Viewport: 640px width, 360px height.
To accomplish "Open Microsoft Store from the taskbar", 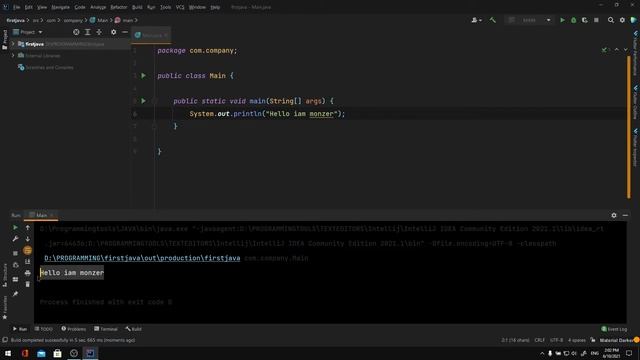I will click(x=58, y=353).
